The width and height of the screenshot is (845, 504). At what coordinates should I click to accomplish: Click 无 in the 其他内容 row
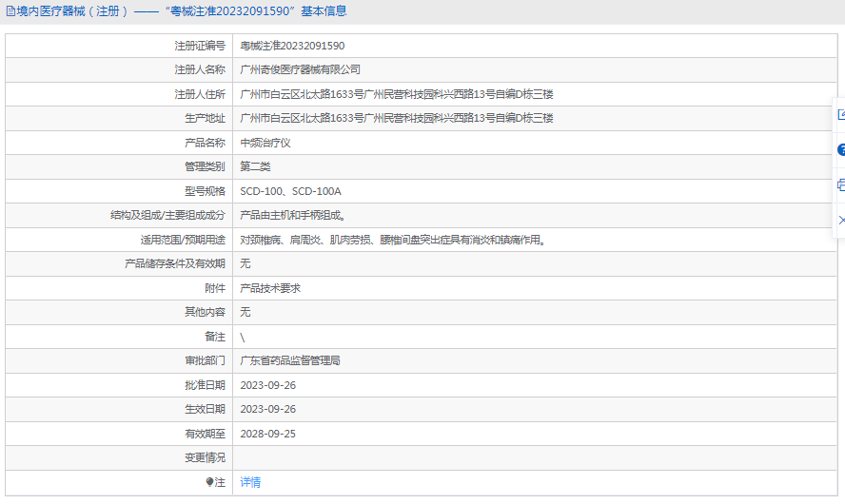coord(246,312)
